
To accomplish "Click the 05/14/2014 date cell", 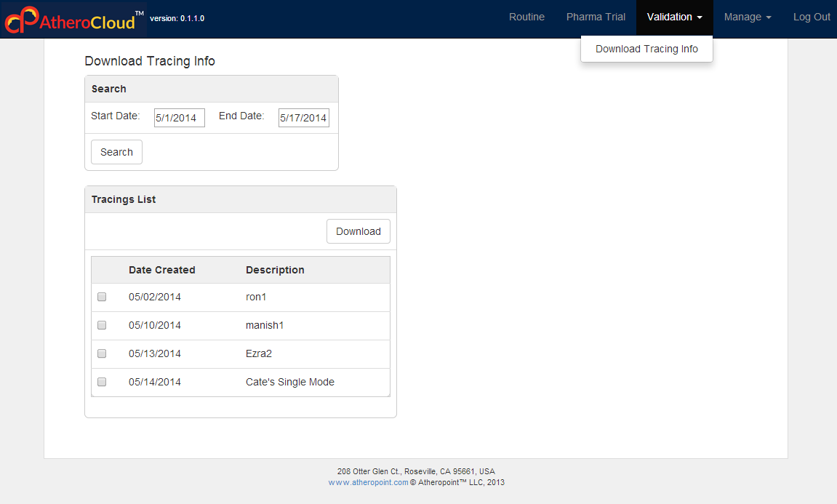I will (155, 382).
